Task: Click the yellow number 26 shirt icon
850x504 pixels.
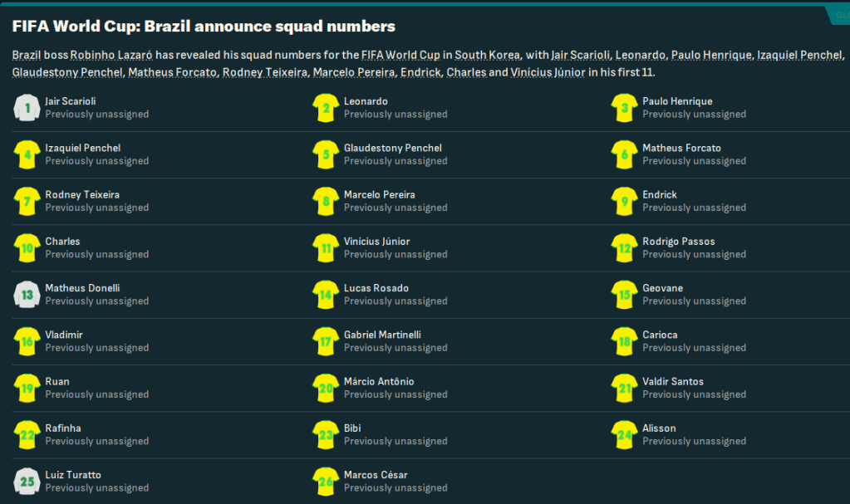Action: pos(325,482)
